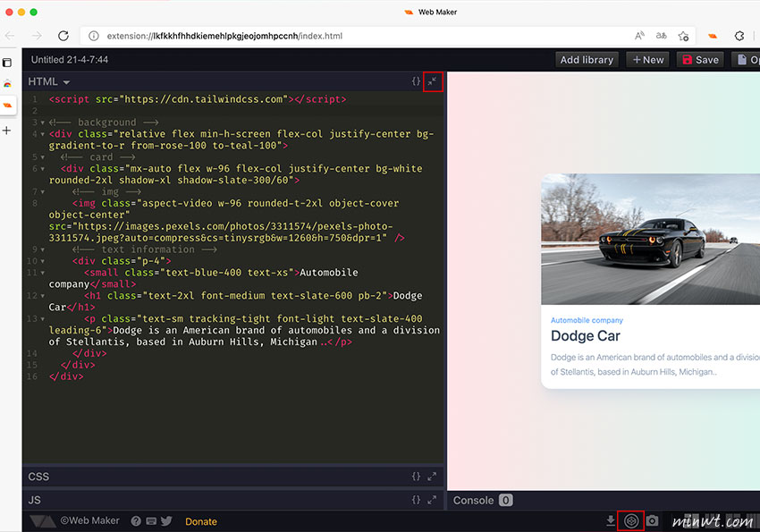Screen dimensions: 760x532
Task: Fold the text information comment at line 9
Action: coord(43,250)
